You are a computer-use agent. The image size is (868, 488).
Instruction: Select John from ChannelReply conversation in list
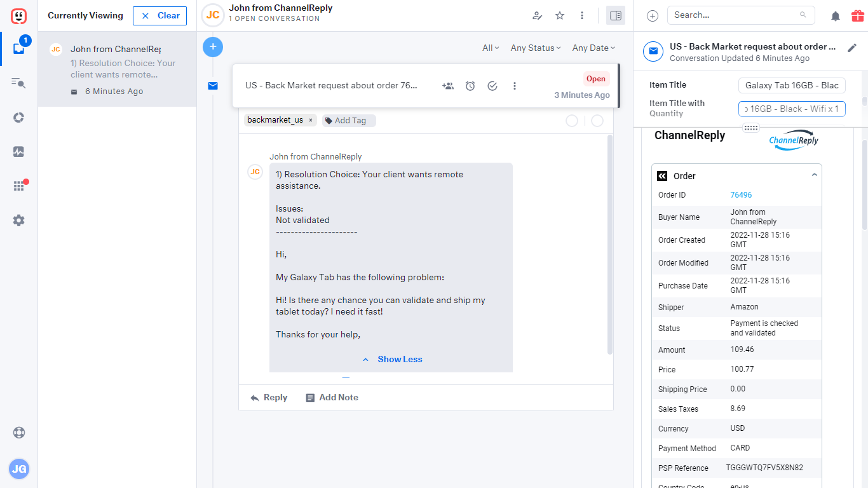[118, 70]
